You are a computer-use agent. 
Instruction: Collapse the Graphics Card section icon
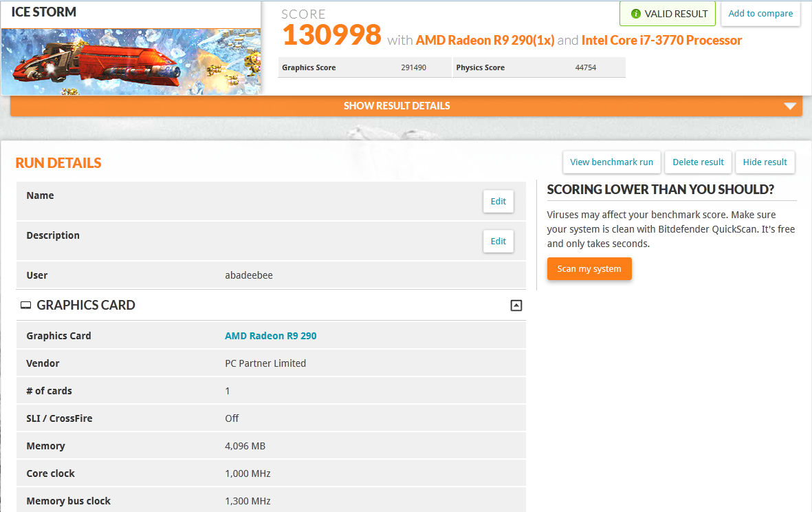[516, 306]
